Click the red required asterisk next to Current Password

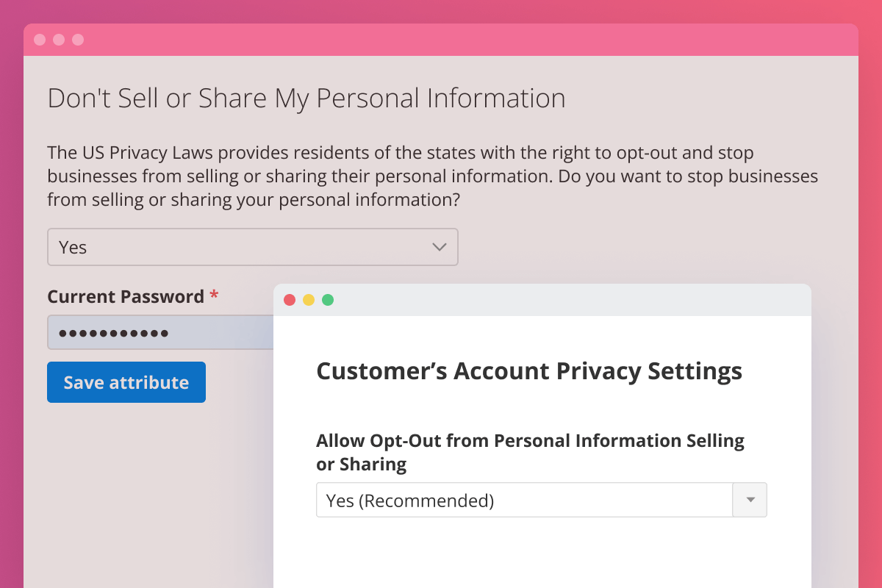(x=214, y=296)
